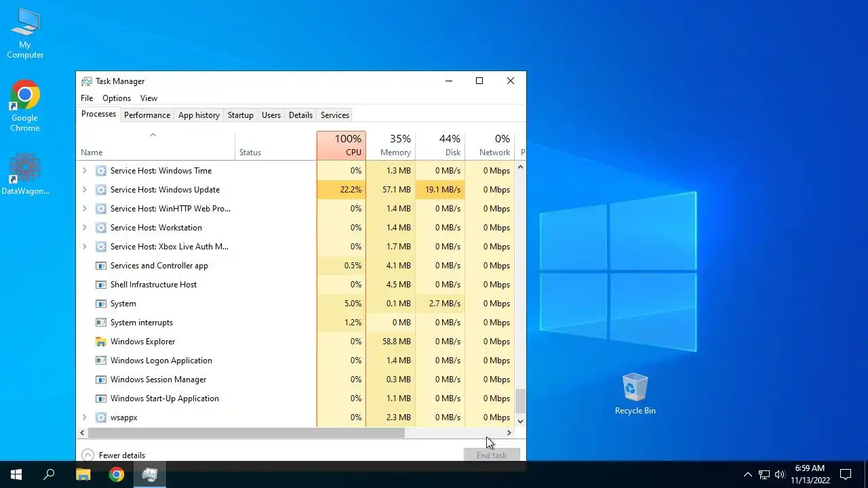Switch to the Startup tab
This screenshot has height=488, width=868.
pyautogui.click(x=241, y=115)
